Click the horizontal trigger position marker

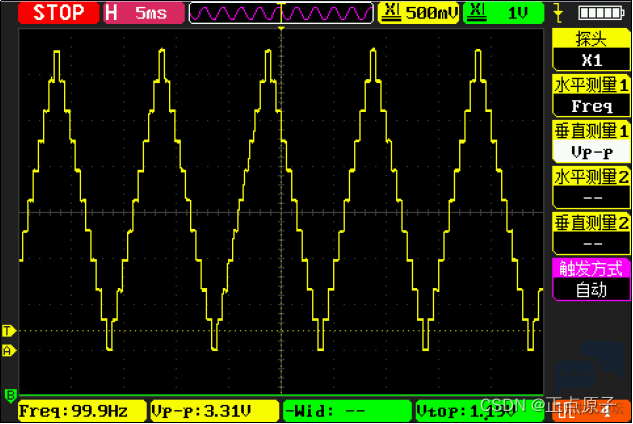[x=281, y=29]
